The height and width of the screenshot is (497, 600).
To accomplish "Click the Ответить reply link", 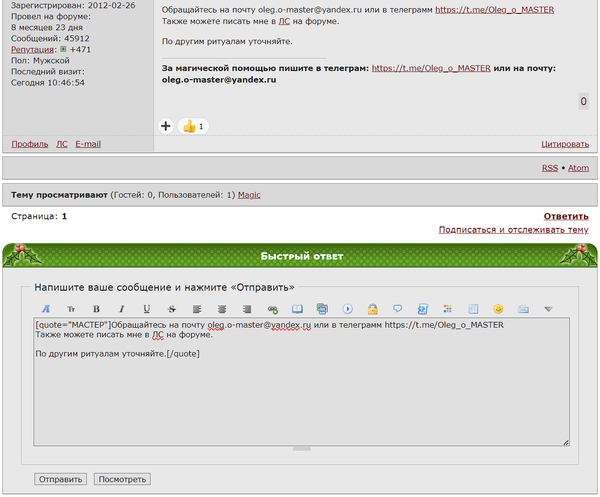I will tap(566, 216).
